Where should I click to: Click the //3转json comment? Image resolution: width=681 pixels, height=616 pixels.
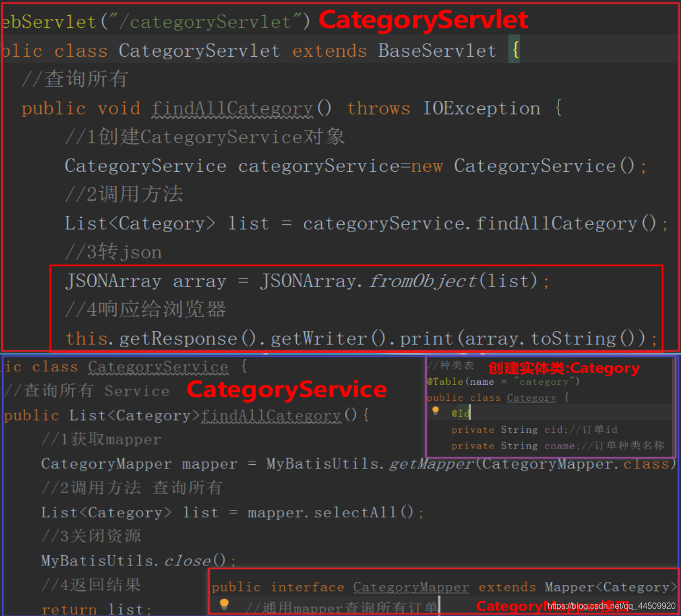(113, 252)
